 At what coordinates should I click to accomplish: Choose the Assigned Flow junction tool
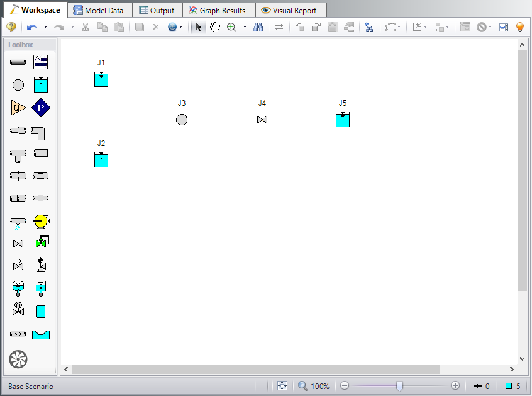click(x=18, y=108)
